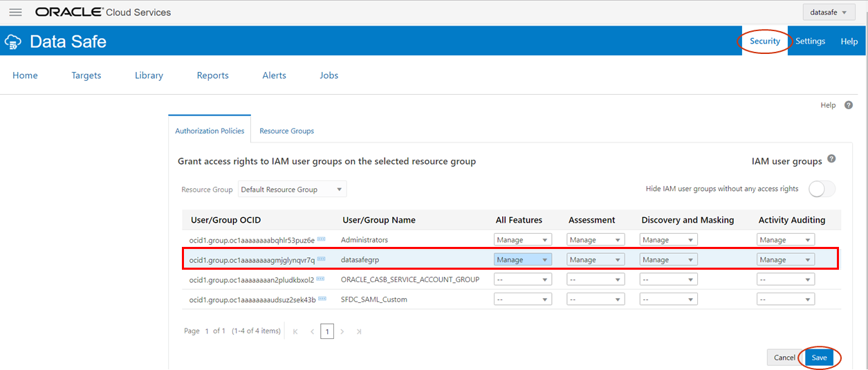Screen dimensions: 868x370
Task: Click the current page number field
Action: [206, 331]
